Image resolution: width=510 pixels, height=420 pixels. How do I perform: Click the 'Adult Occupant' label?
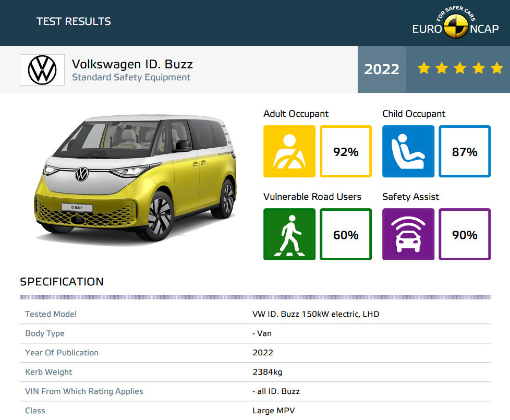pos(296,114)
